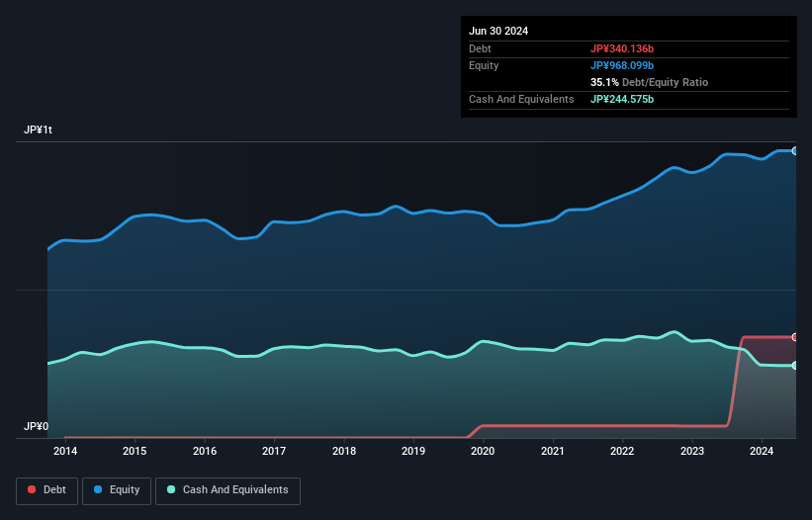Toggle the Equity series legend button
The image size is (812, 520).
point(117,490)
